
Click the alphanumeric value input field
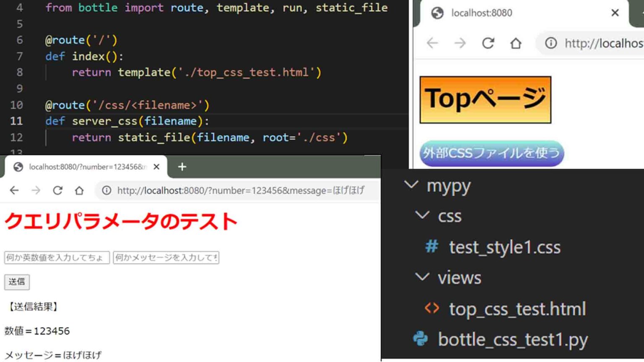(57, 258)
